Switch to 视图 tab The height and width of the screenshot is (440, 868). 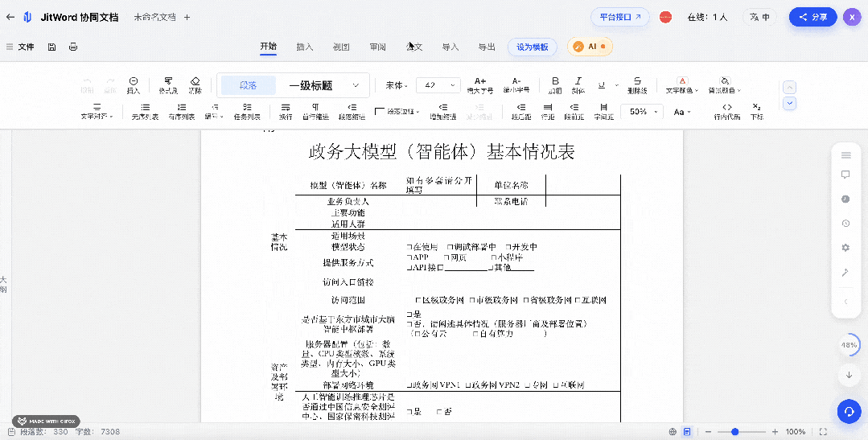(x=341, y=47)
